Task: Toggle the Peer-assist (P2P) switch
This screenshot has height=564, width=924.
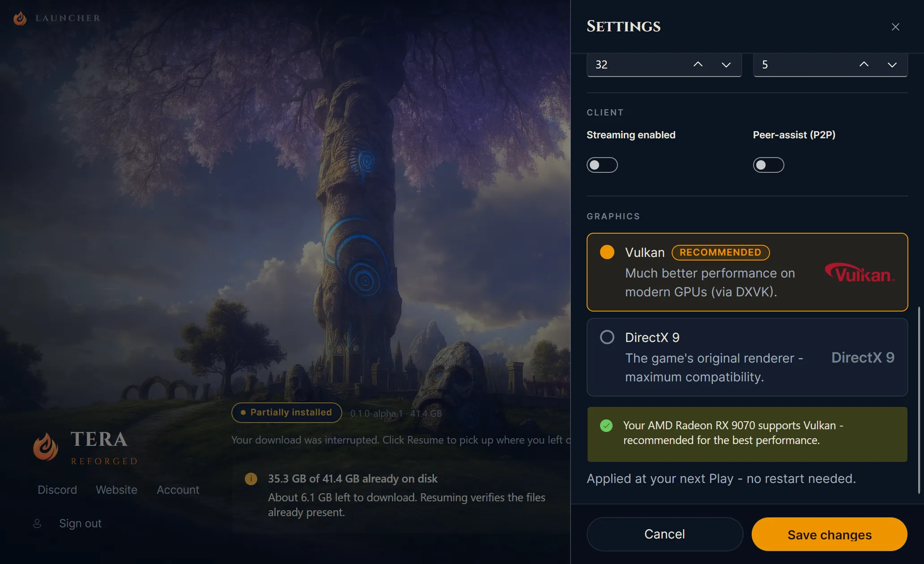Action: [x=769, y=165]
